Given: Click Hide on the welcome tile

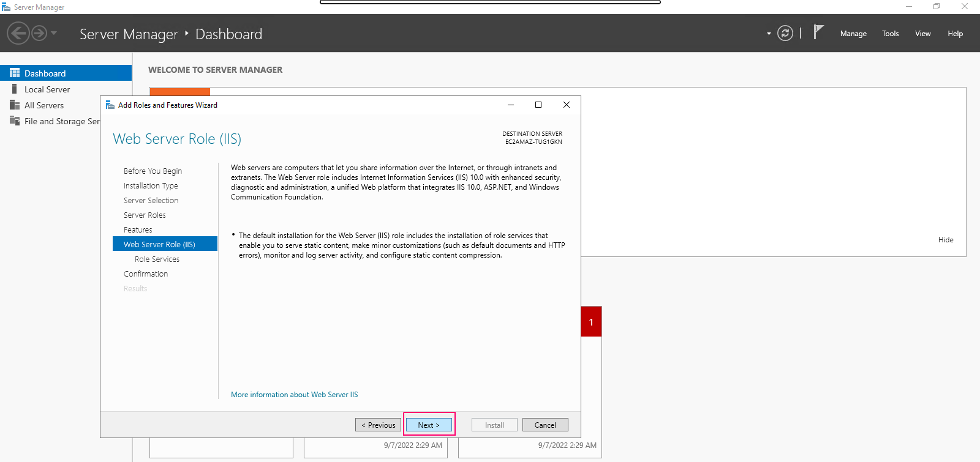Looking at the screenshot, I should click(x=946, y=240).
